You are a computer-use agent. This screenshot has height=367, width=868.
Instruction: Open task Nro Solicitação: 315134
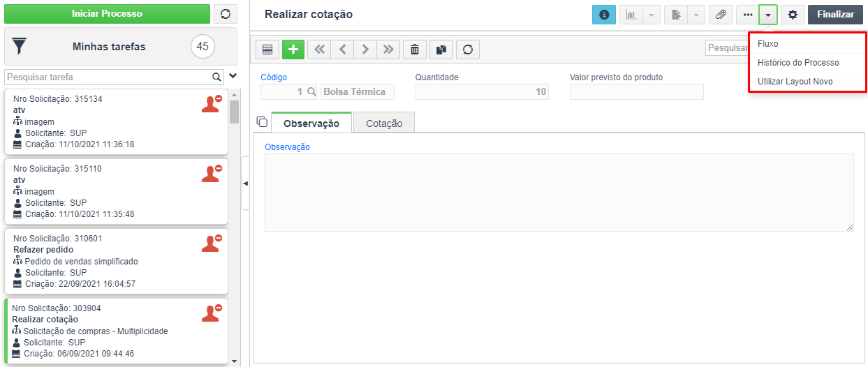116,121
